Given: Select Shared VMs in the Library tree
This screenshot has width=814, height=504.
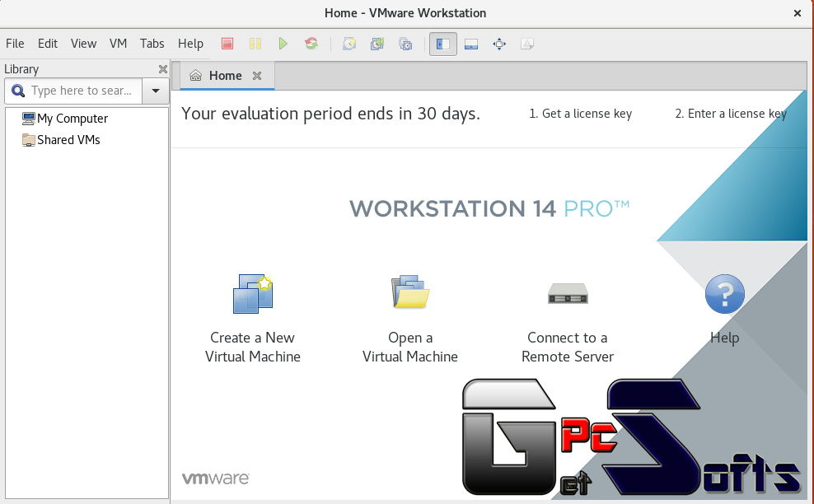Looking at the screenshot, I should (61, 140).
